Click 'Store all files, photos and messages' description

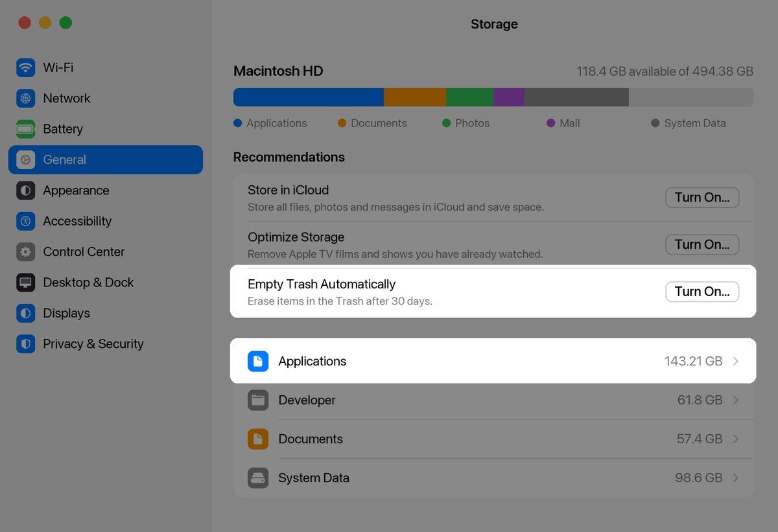(395, 207)
